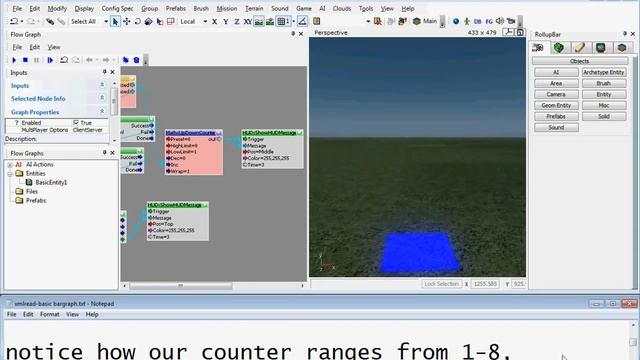Navigate forward in Flow Graph history
Image resolution: width=640 pixels, height=360 pixels.
click(x=106, y=60)
